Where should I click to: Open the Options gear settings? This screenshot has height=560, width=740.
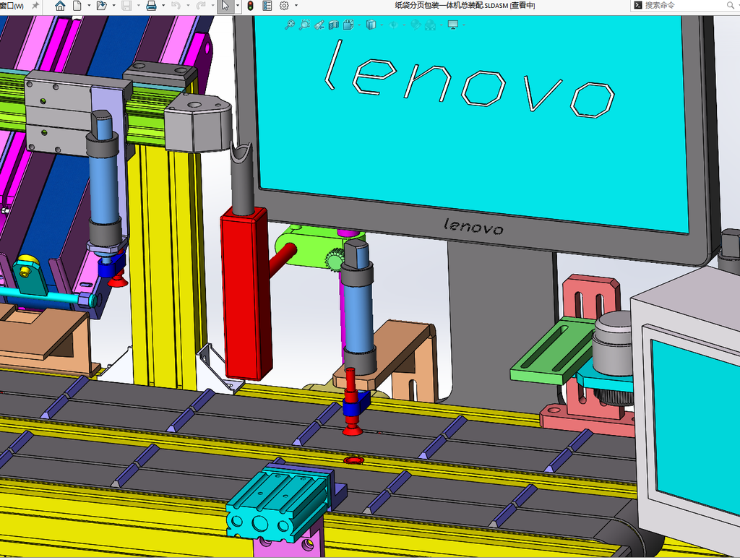click(x=284, y=6)
